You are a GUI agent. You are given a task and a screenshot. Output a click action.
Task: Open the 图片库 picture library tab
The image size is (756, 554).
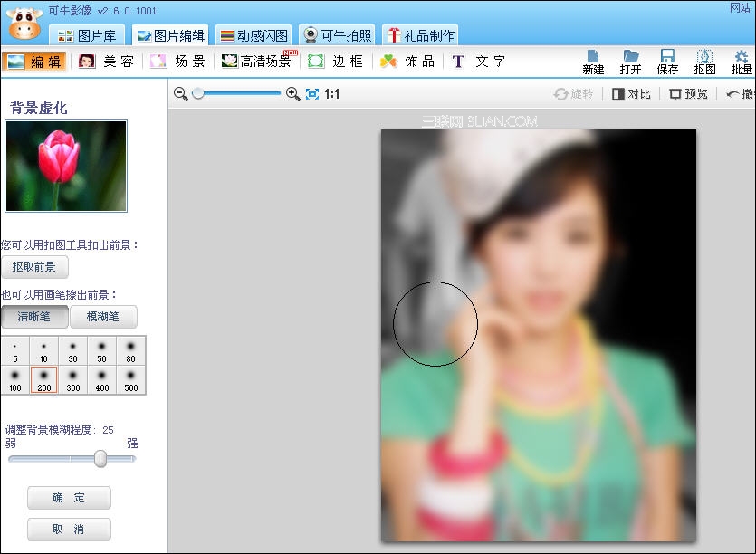pos(87,35)
